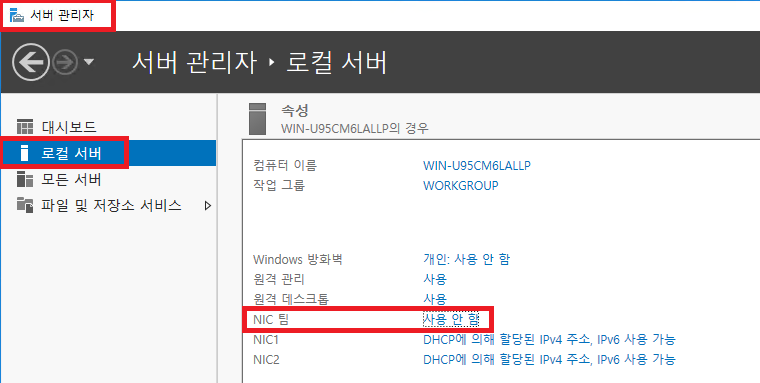The image size is (760, 383).
Task: Click the 원격 관리 label
Action: tap(279, 279)
